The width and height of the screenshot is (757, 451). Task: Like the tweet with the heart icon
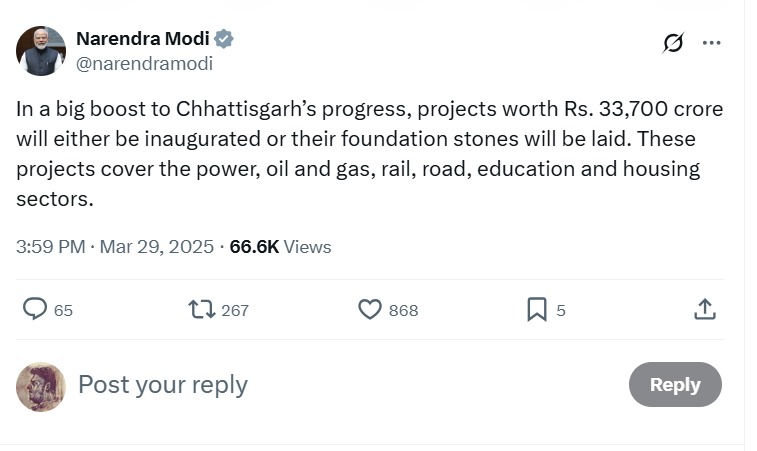pos(370,309)
